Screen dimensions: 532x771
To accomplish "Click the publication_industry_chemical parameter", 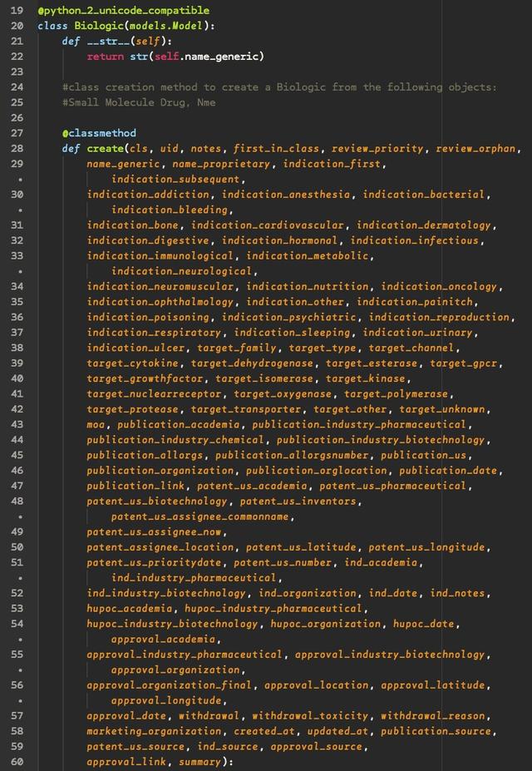I will (175, 440).
